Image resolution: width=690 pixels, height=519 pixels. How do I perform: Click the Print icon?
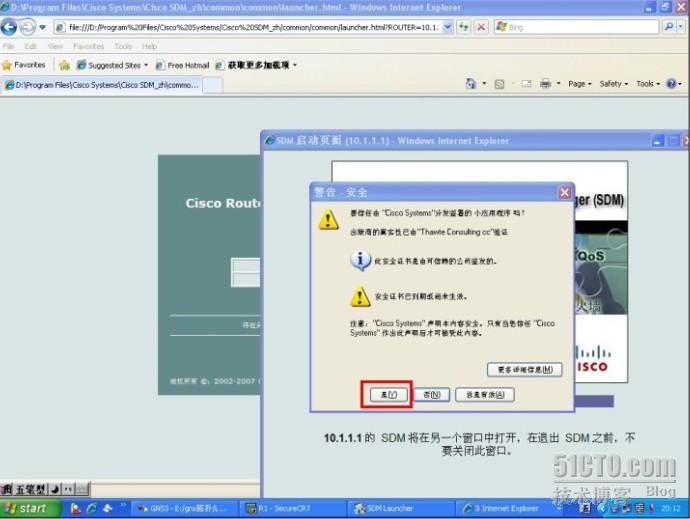pyautogui.click(x=545, y=84)
